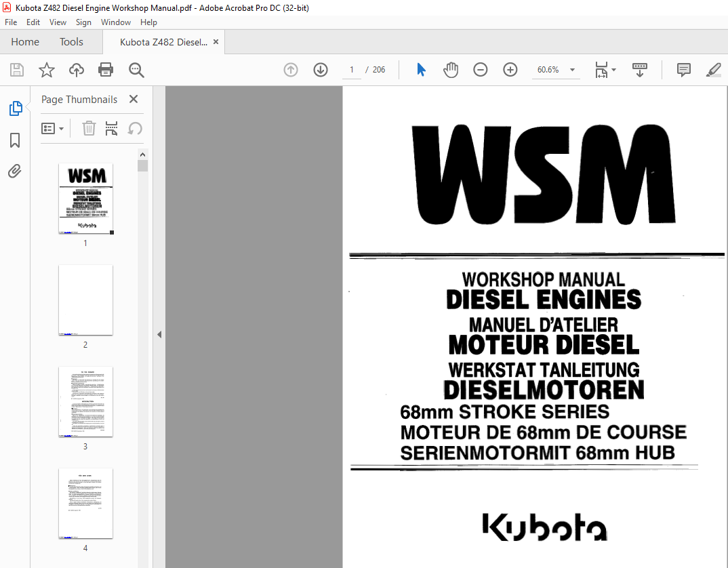Open the Fit page options
This screenshot has width=728, height=568.
click(602, 70)
